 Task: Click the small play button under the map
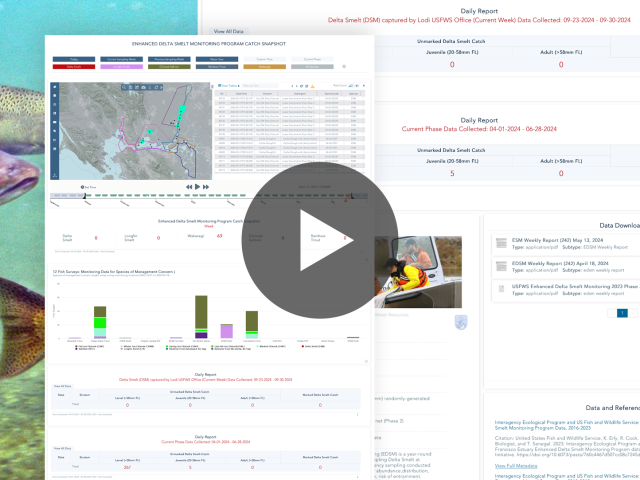tap(198, 187)
